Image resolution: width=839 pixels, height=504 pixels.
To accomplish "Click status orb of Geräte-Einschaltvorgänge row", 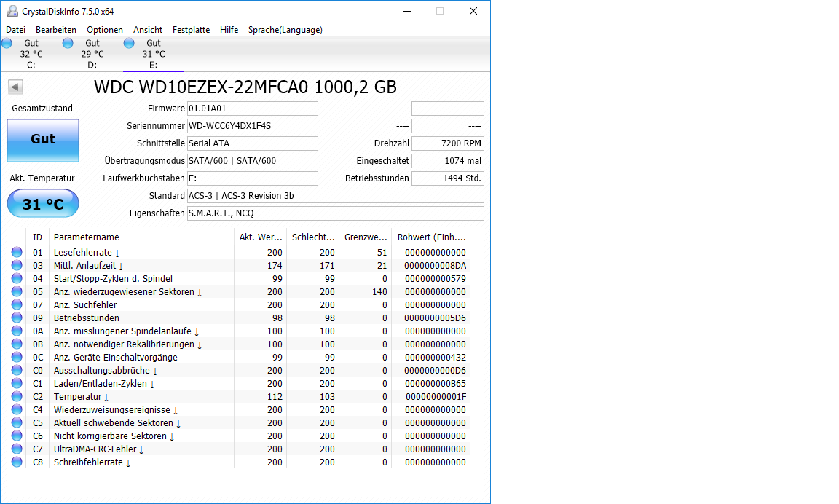I will tap(17, 357).
